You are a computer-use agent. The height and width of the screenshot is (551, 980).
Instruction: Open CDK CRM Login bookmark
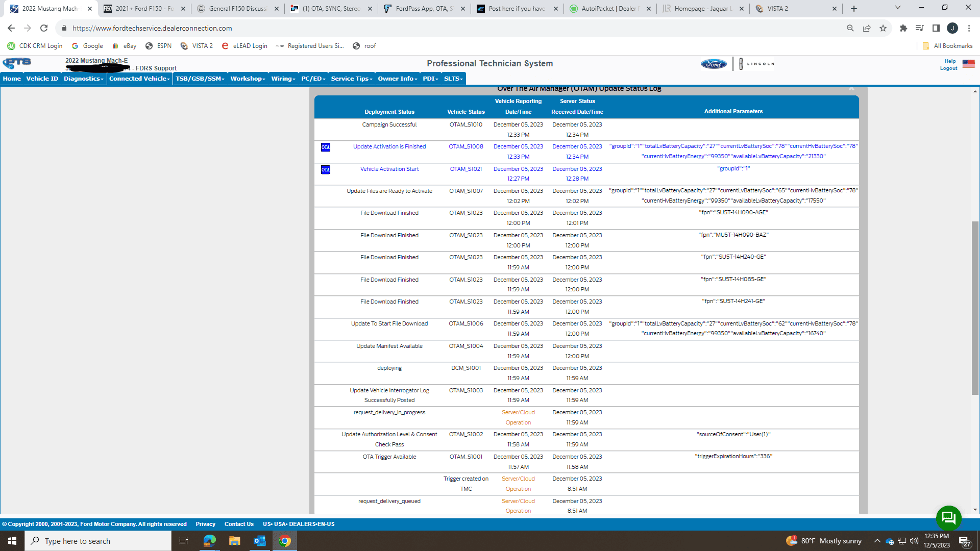tap(35, 46)
